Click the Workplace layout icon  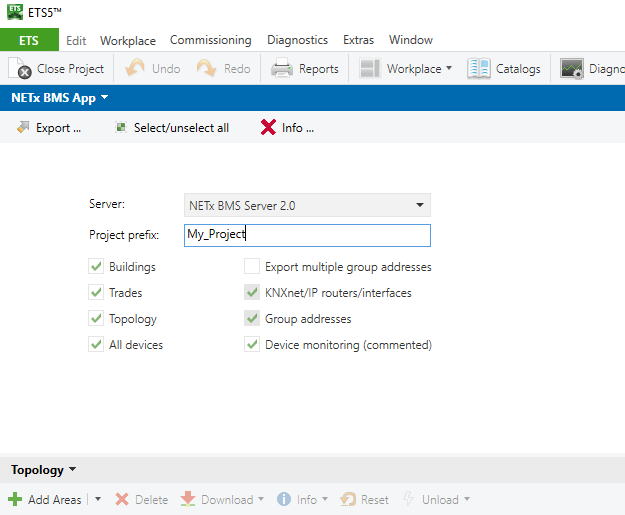point(369,69)
